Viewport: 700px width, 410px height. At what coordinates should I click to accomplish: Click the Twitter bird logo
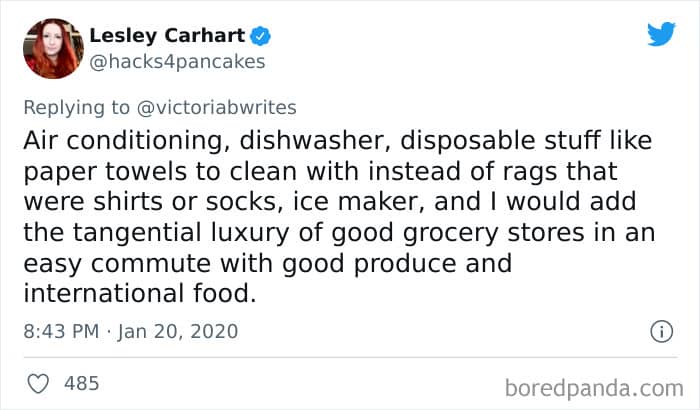[x=660, y=35]
